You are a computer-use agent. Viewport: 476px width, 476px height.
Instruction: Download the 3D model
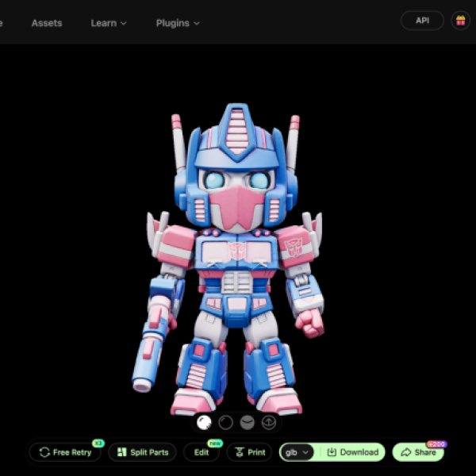tap(352, 452)
